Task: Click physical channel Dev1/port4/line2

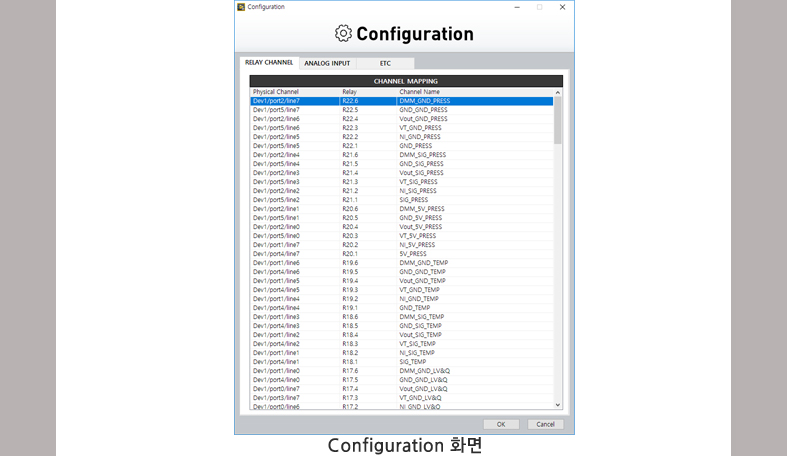Action: [276, 345]
